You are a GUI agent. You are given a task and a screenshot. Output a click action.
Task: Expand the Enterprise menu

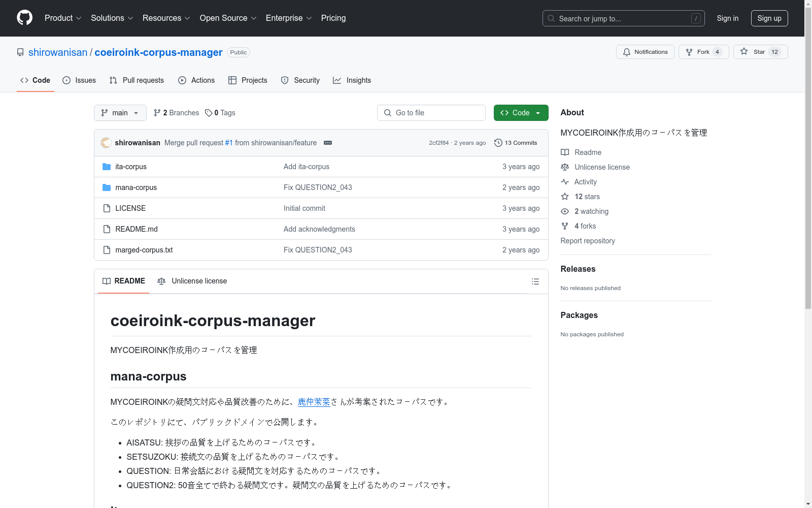pos(289,18)
